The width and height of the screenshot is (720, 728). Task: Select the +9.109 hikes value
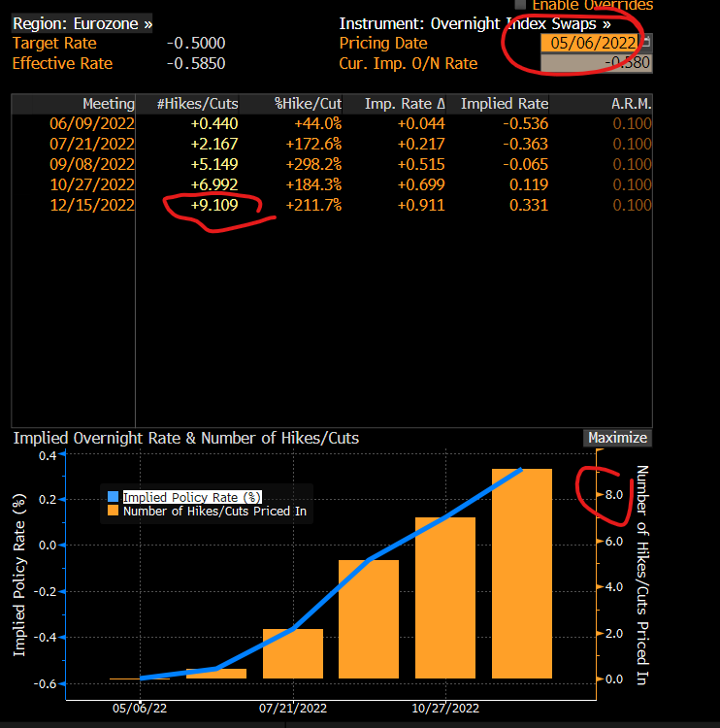click(x=214, y=205)
